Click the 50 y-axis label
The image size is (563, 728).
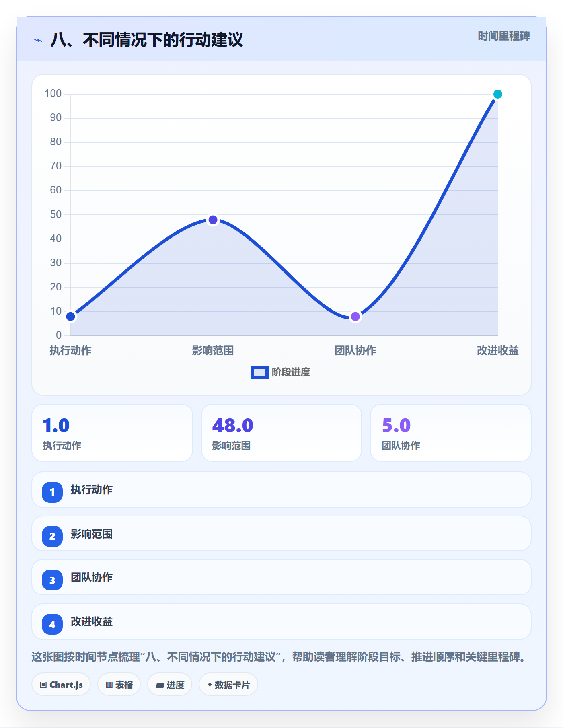56,214
